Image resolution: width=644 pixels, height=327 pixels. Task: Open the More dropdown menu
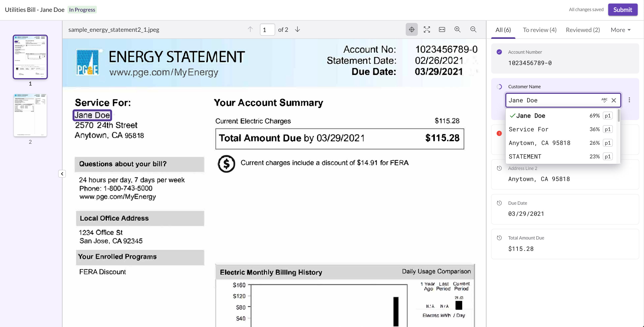click(621, 30)
